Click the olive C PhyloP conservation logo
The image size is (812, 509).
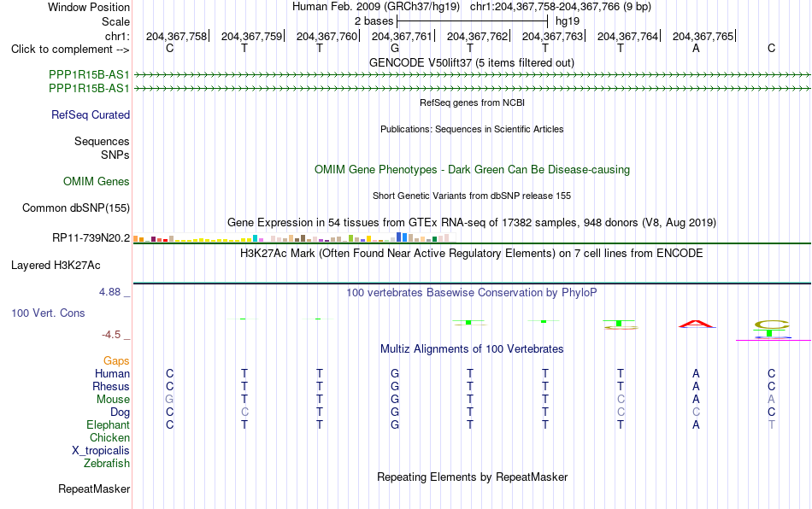point(771,325)
